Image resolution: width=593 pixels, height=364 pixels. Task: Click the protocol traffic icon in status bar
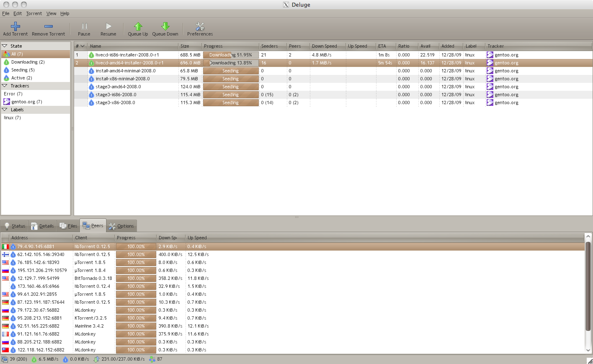pos(96,359)
